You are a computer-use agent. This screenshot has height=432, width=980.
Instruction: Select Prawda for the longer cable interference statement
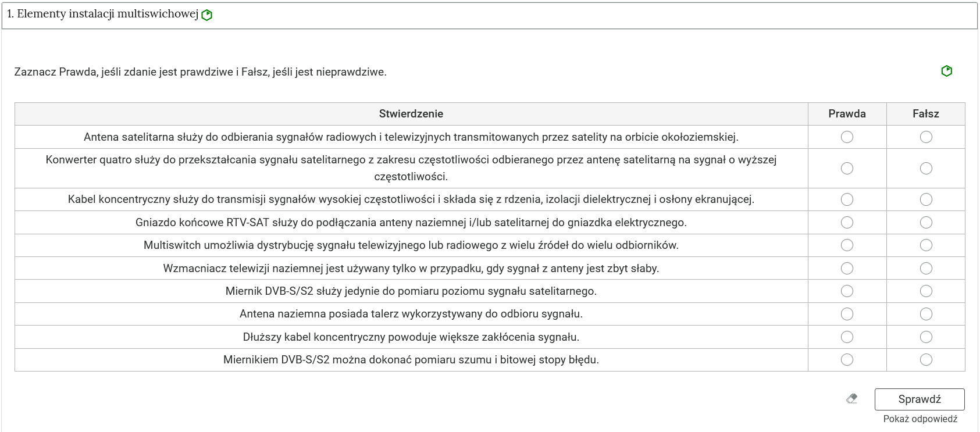point(847,337)
